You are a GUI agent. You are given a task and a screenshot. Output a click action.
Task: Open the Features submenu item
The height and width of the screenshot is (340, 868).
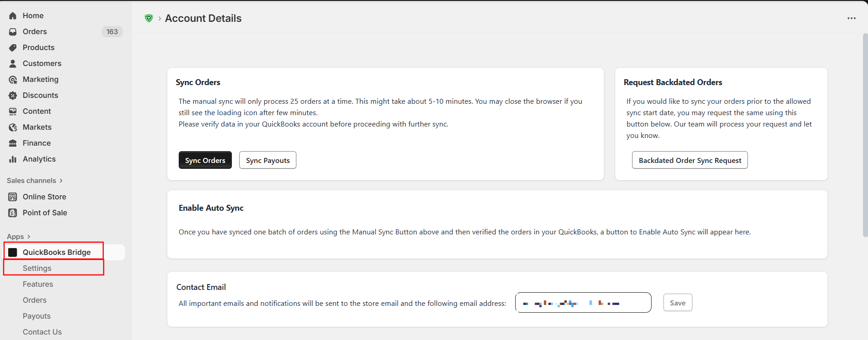tap(38, 284)
